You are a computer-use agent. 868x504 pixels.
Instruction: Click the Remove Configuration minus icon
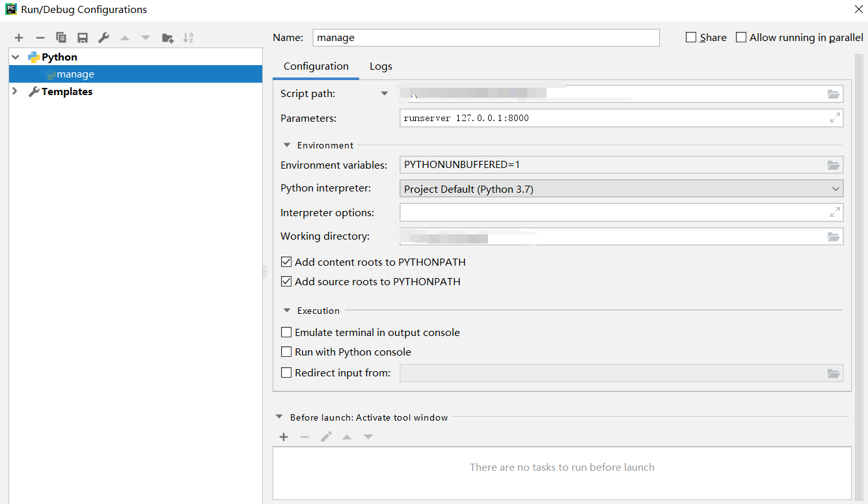click(x=40, y=38)
